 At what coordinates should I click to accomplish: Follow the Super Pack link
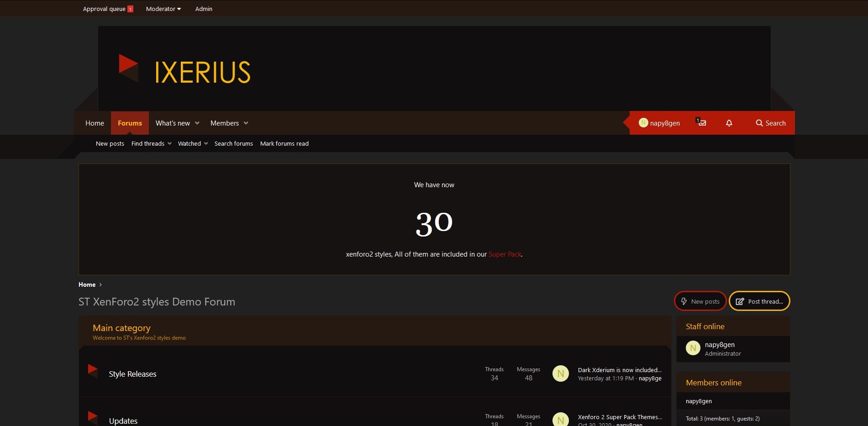pyautogui.click(x=505, y=254)
